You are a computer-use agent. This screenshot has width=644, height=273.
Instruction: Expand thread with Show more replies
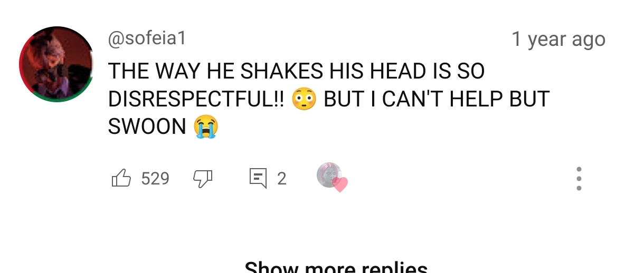(x=336, y=267)
